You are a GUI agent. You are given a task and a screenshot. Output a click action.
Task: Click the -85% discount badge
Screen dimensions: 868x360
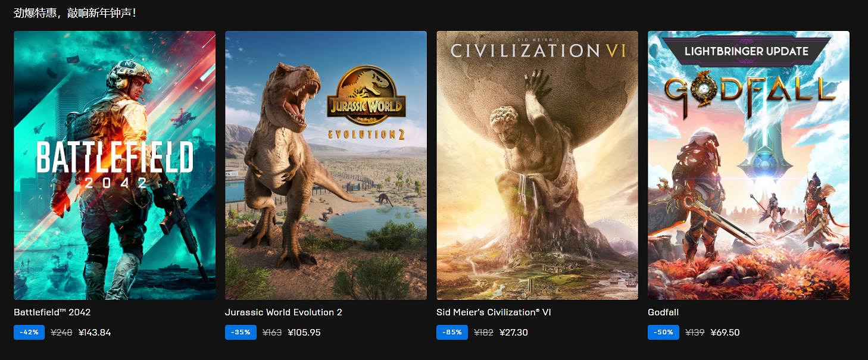pyautogui.click(x=452, y=332)
